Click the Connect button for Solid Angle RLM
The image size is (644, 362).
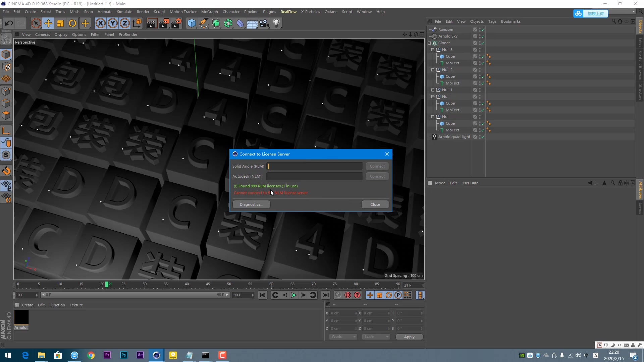377,166
